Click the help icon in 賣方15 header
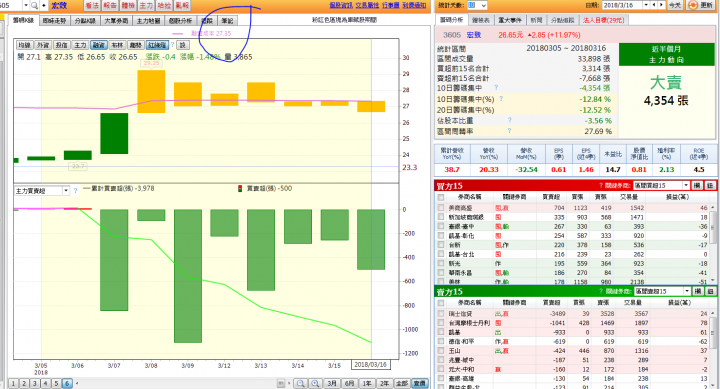The height and width of the screenshot is (389, 720). click(601, 291)
